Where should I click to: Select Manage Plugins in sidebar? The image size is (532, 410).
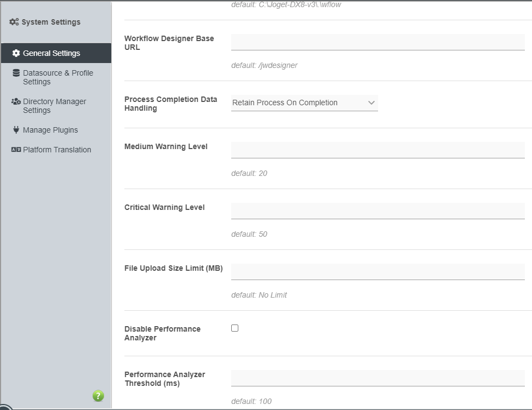50,130
